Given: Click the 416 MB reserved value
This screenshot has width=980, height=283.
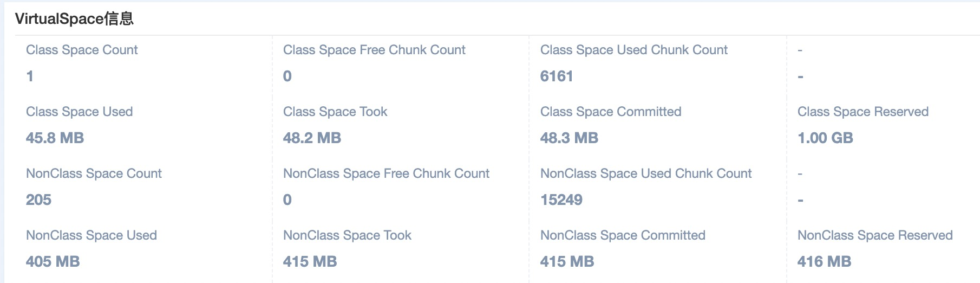Looking at the screenshot, I should tap(824, 262).
